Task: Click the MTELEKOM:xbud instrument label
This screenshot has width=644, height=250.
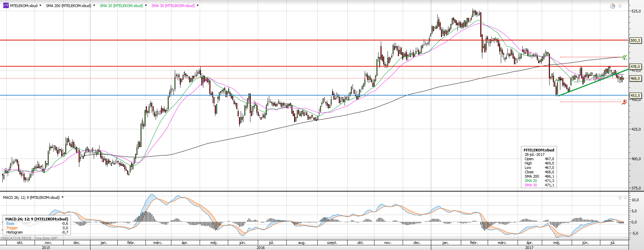Action: [x=24, y=6]
